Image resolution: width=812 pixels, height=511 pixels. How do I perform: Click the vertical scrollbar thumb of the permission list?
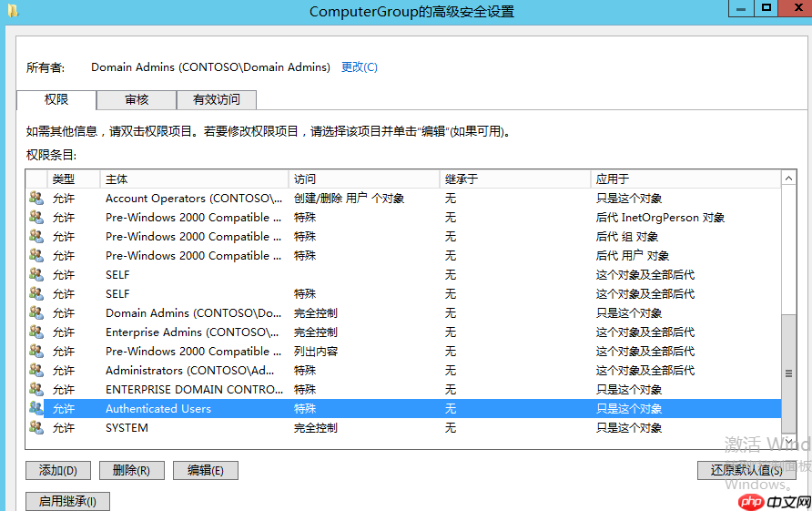click(x=788, y=373)
